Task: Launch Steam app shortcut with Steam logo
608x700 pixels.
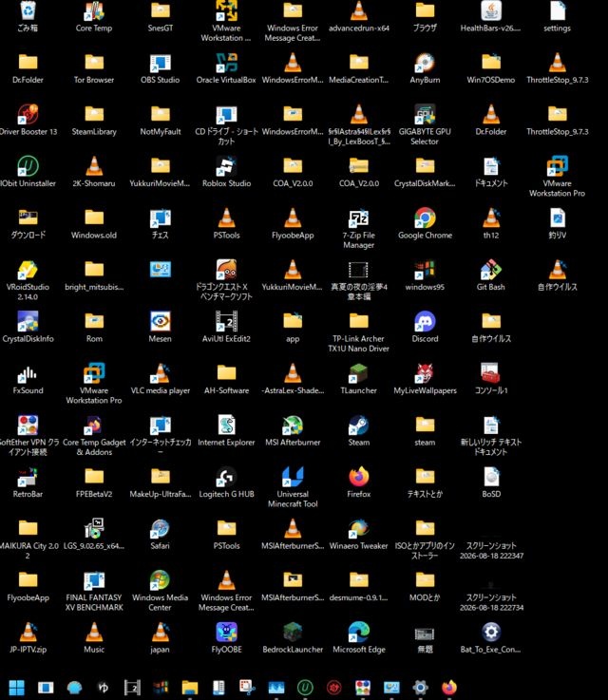Action: pyautogui.click(x=358, y=425)
